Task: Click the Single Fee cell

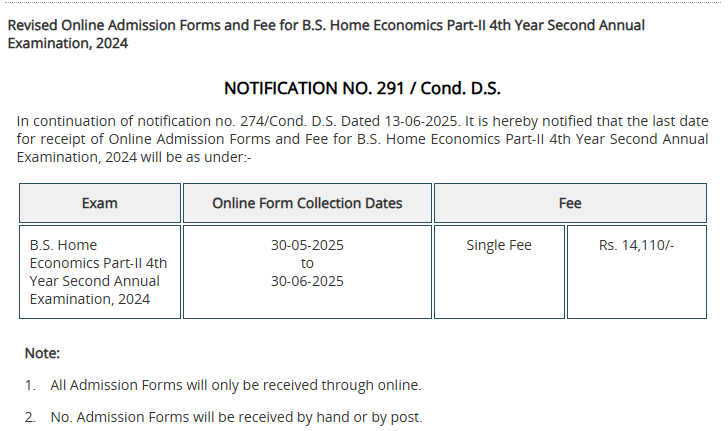Action: pos(499,272)
